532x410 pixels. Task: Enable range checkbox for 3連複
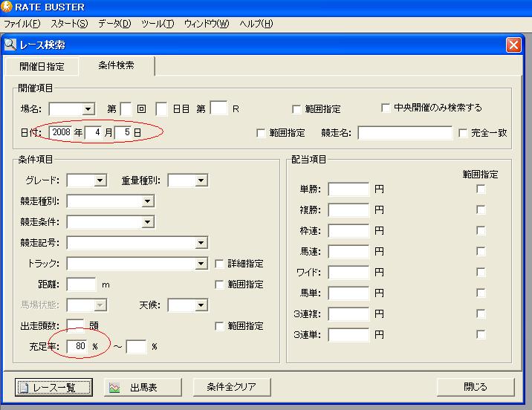pos(481,313)
